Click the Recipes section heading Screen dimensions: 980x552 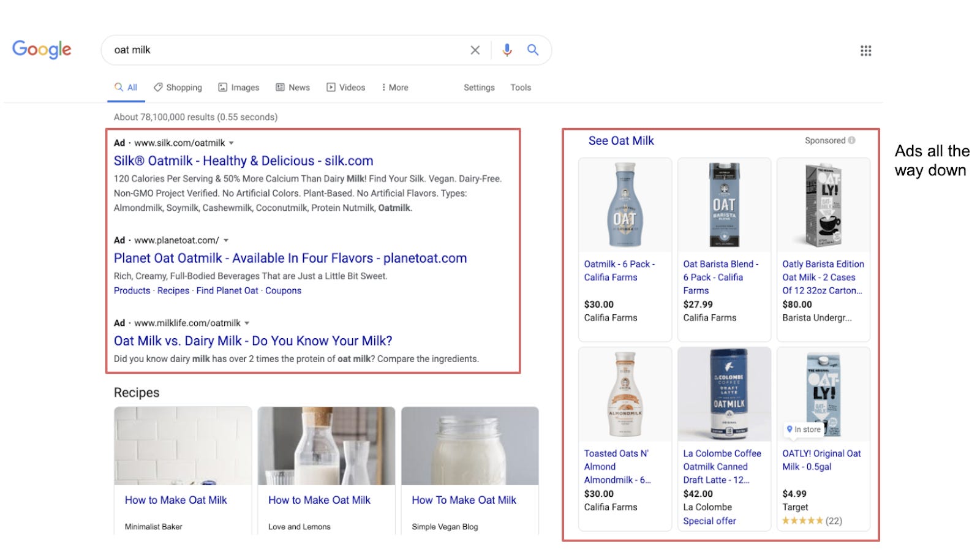pos(137,393)
